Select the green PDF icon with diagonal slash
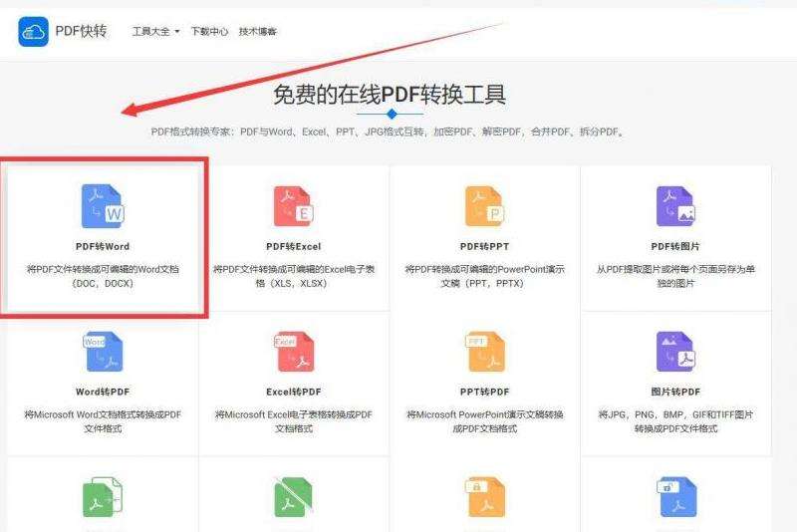The width and height of the screenshot is (797, 532). [293, 497]
